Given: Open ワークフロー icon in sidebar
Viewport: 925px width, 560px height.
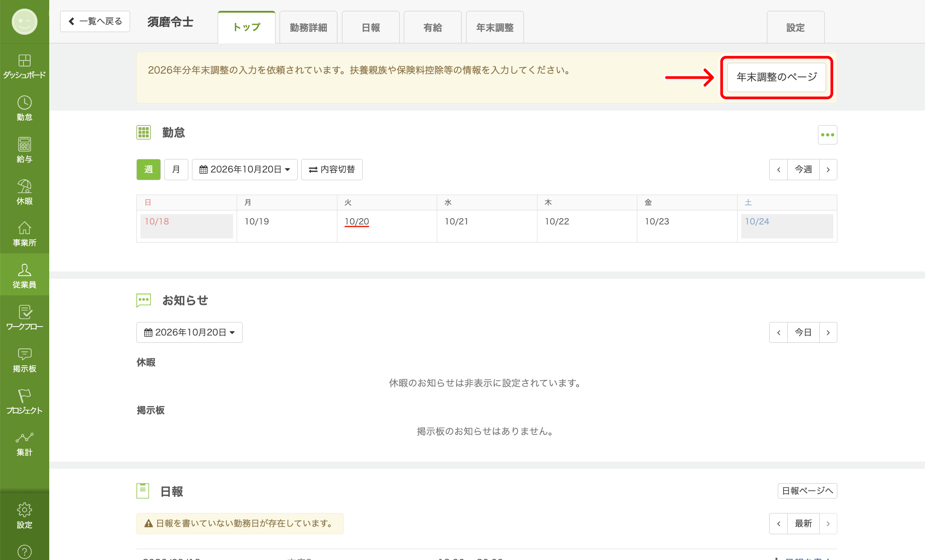Looking at the screenshot, I should tap(24, 317).
